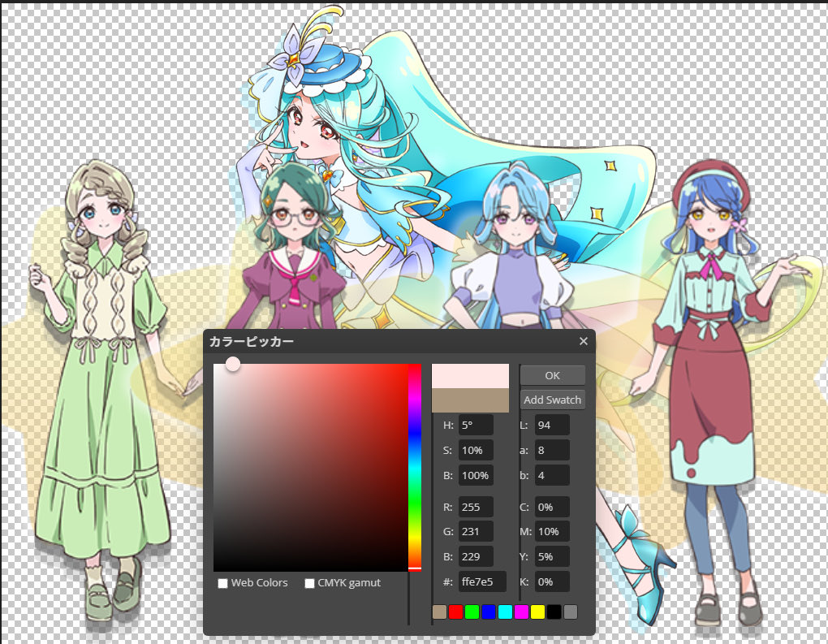Click the hex field showing ffe7e5

click(x=483, y=581)
